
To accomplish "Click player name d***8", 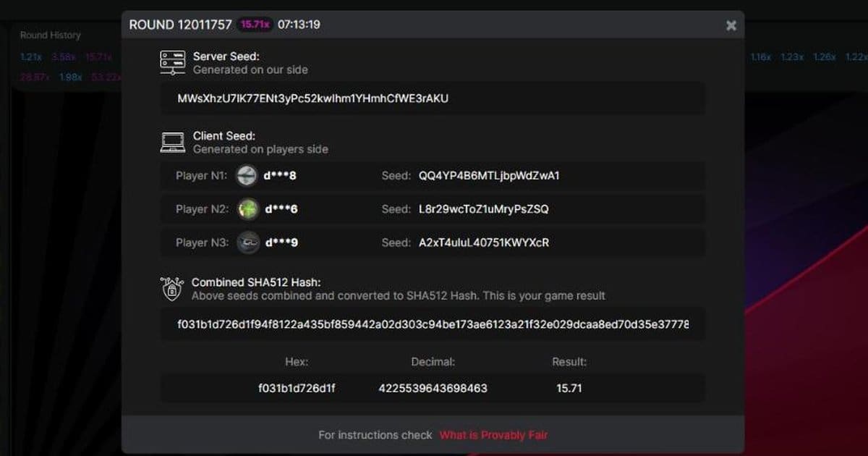I will tap(281, 176).
